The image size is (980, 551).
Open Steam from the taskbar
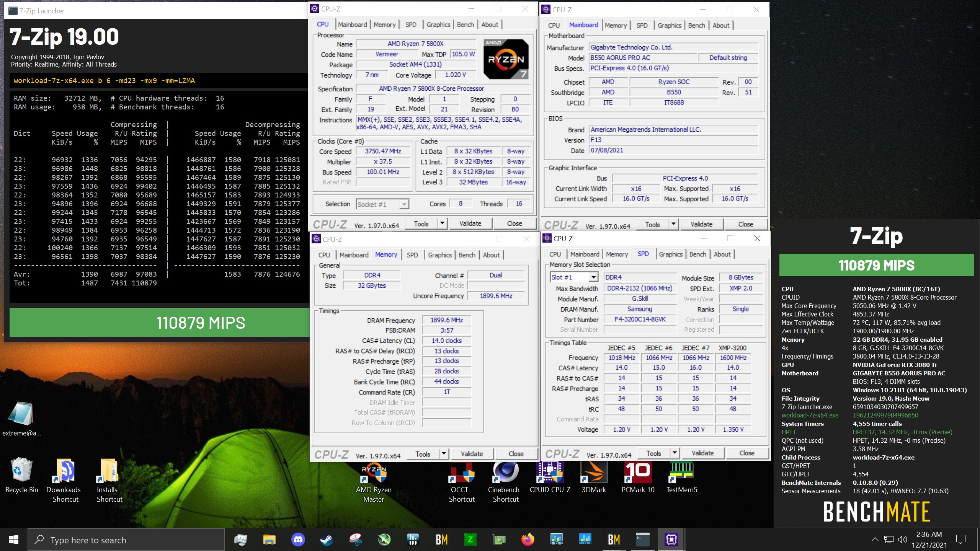point(327,540)
